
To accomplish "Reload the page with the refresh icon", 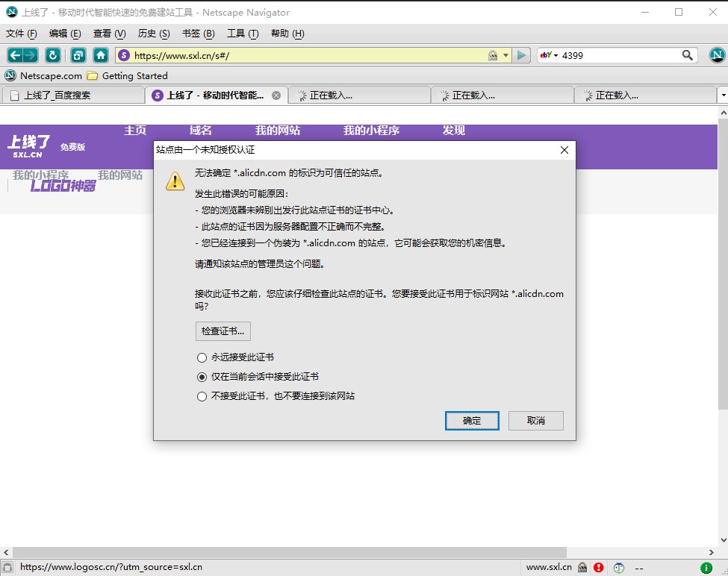I will tap(53, 56).
